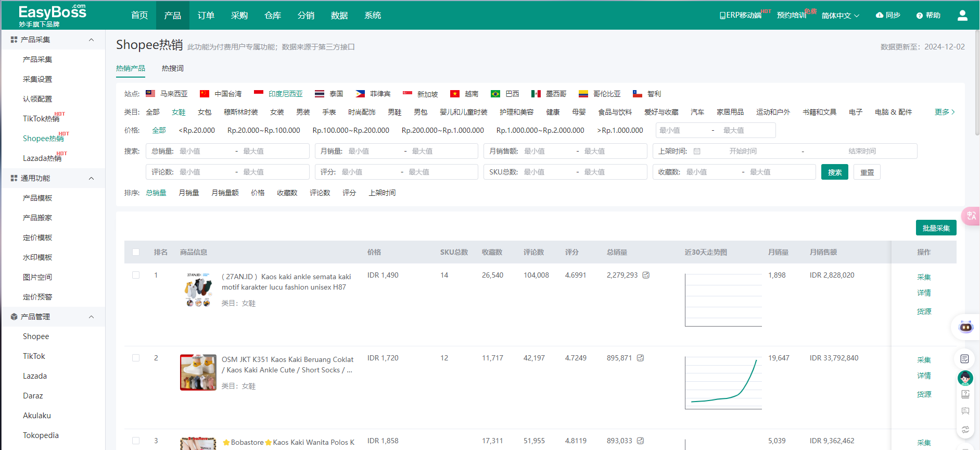Tick checkbox for rank 3 product
The width and height of the screenshot is (980, 450).
[136, 441]
